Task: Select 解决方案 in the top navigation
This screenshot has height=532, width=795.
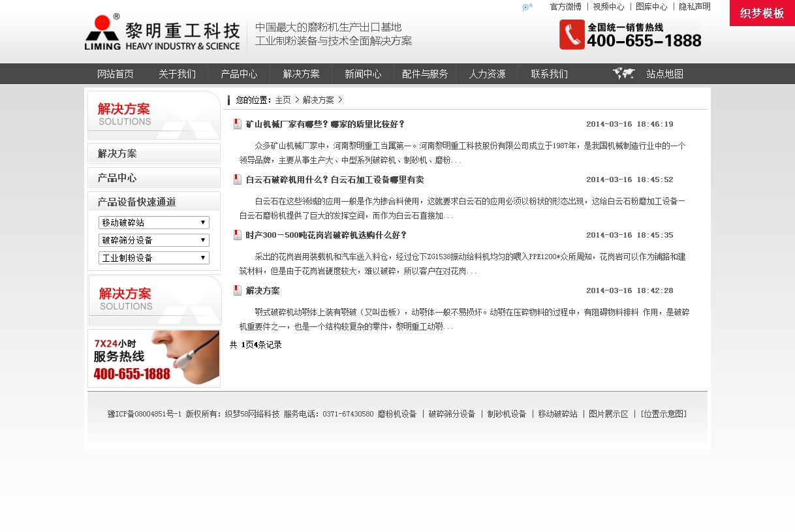Action: point(301,74)
